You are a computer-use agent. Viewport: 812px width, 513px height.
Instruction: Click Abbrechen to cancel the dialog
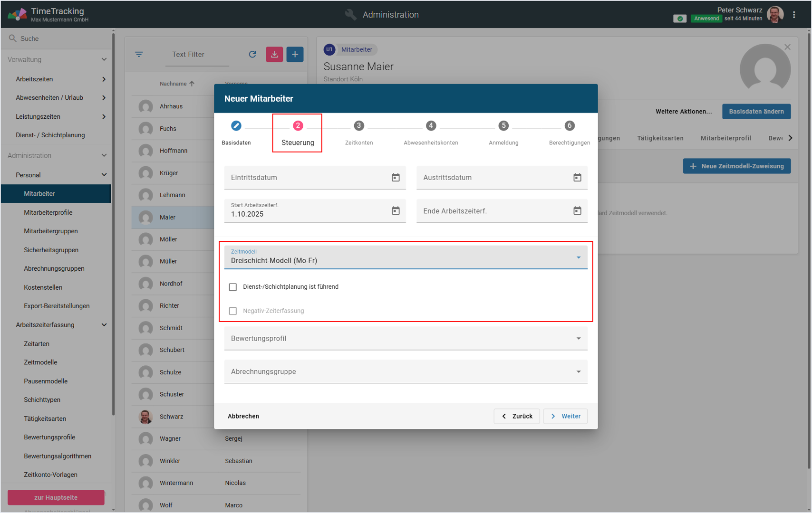(x=243, y=416)
